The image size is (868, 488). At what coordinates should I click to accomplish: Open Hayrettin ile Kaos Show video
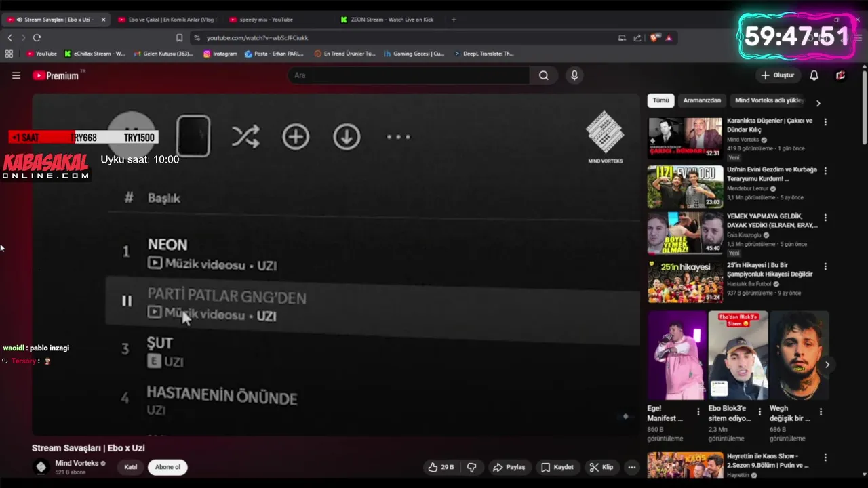[685, 465]
